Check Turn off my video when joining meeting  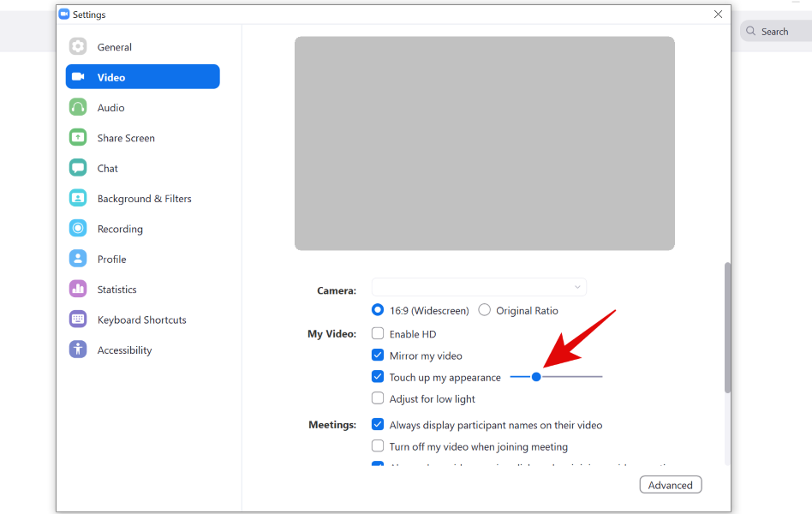click(x=378, y=446)
